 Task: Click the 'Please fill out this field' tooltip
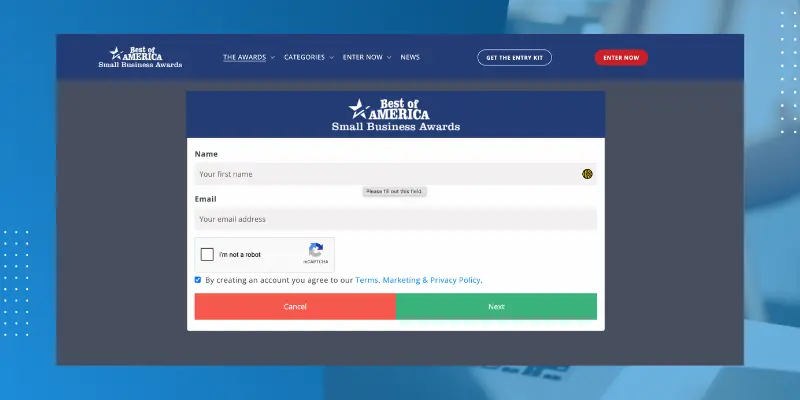coord(394,191)
